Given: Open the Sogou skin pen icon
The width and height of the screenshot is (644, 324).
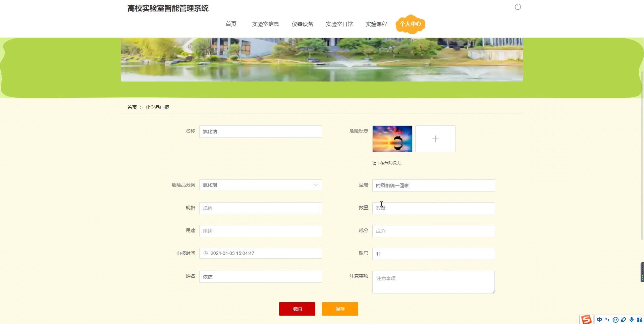Looking at the screenshot, I should (624, 320).
